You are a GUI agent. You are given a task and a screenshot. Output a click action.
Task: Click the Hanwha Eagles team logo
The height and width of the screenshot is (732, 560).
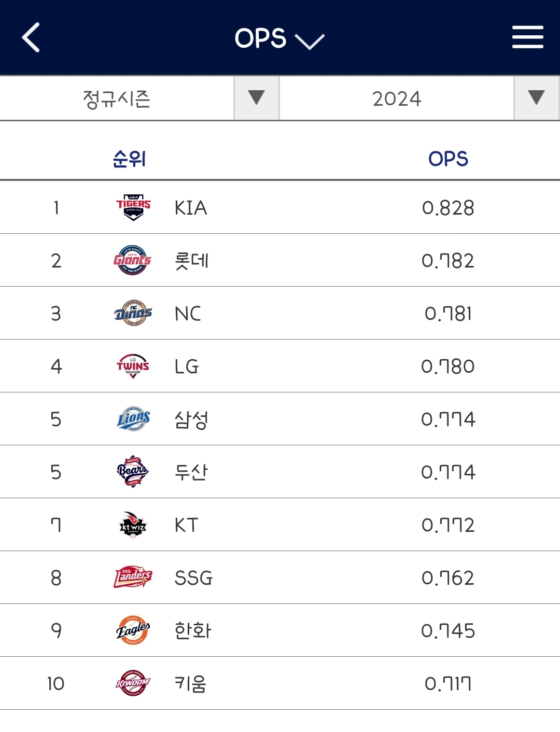pos(133,630)
